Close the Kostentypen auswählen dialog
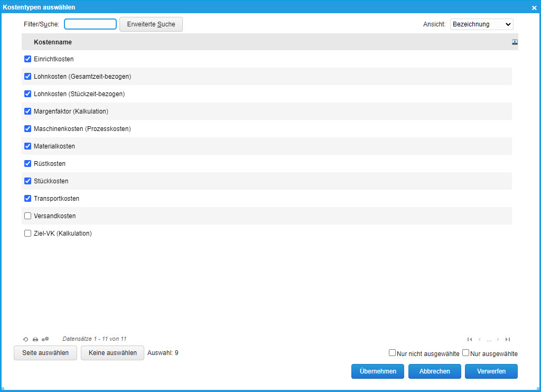This screenshot has width=541, height=392. click(x=534, y=8)
